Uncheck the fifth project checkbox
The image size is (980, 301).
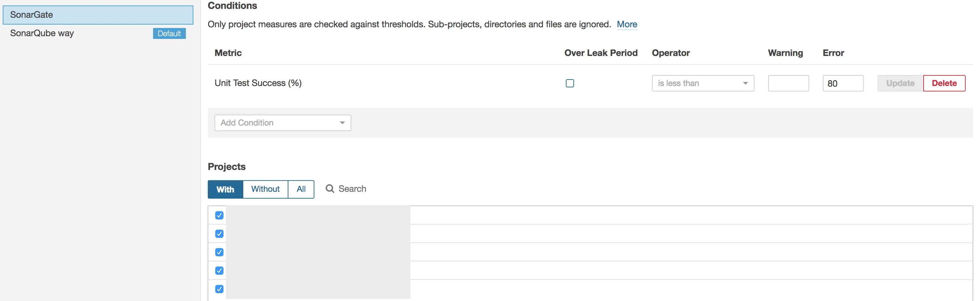coord(219,289)
